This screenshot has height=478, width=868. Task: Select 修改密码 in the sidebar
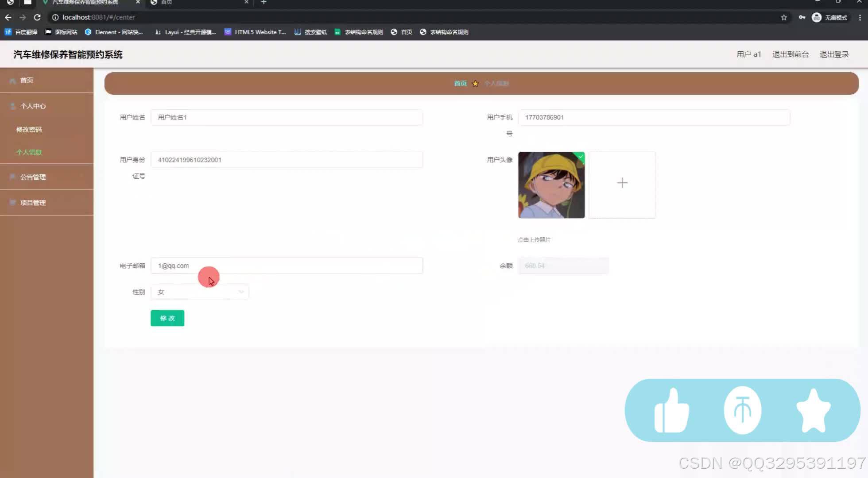(29, 129)
